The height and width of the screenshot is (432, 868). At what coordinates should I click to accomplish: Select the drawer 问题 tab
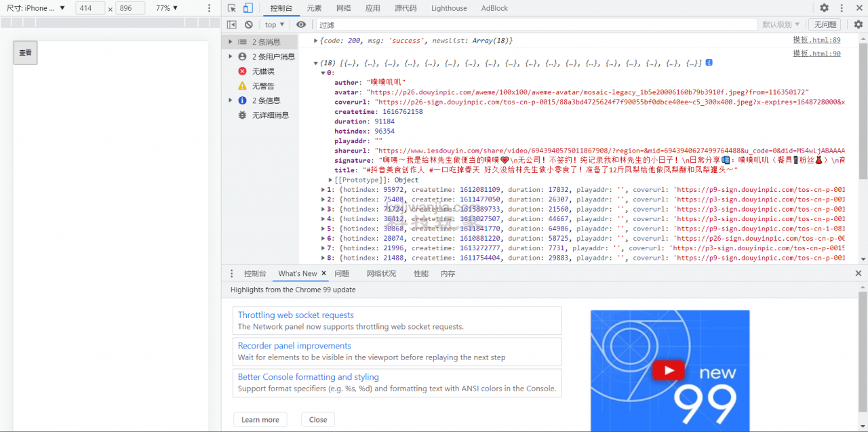click(x=342, y=273)
